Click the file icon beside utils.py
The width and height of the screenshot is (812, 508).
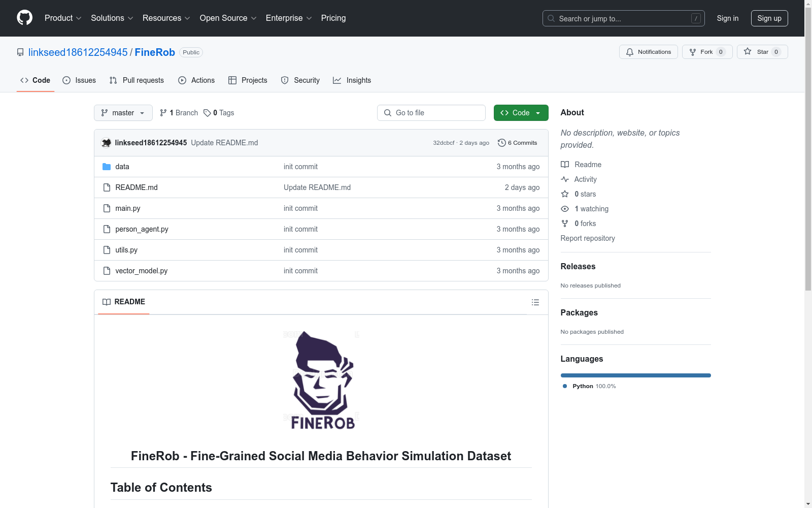pos(107,250)
